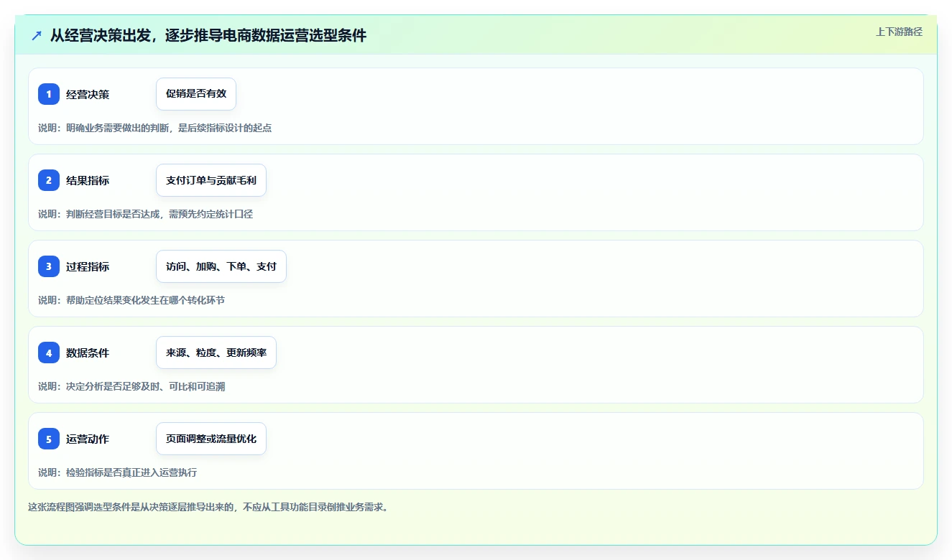The width and height of the screenshot is (952, 560).
Task: Select the 来源、粒度、更新频率 chip
Action: [x=216, y=353]
